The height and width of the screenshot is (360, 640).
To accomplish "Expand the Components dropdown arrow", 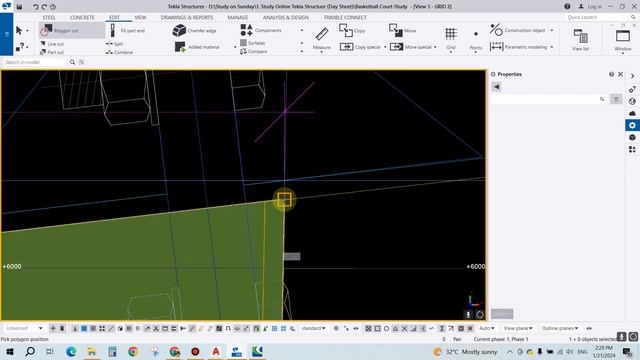I will click(x=302, y=31).
